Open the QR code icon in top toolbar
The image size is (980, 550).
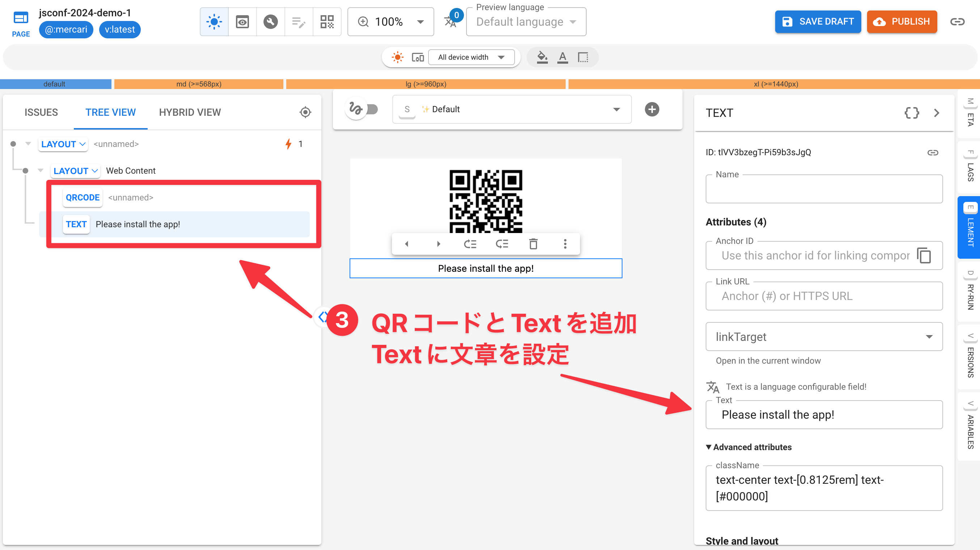coord(327,22)
